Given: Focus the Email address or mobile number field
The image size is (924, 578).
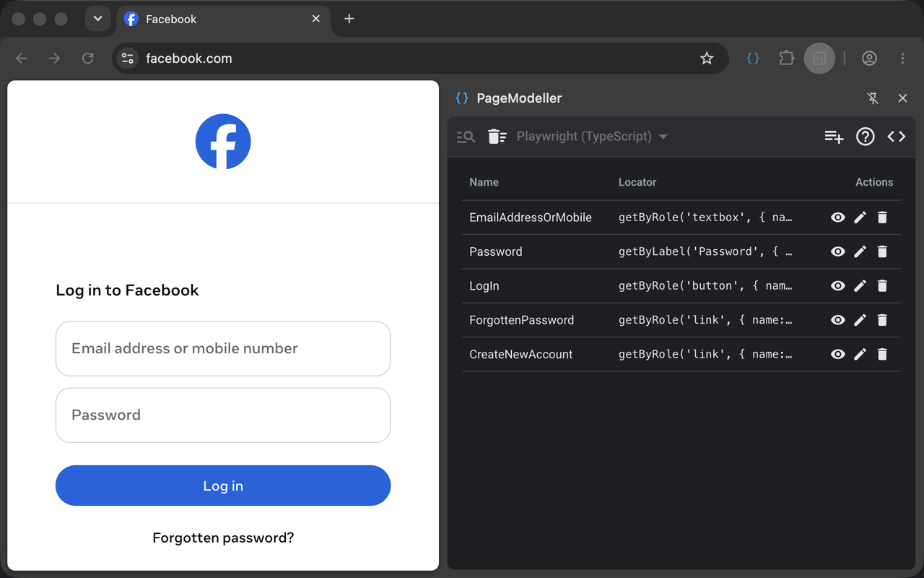Looking at the screenshot, I should click(223, 348).
